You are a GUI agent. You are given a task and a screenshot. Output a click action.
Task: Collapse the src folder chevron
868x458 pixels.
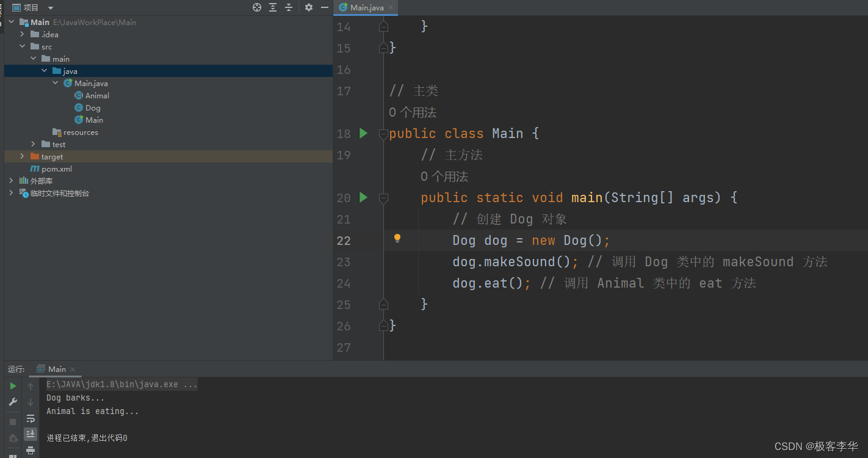coord(23,46)
